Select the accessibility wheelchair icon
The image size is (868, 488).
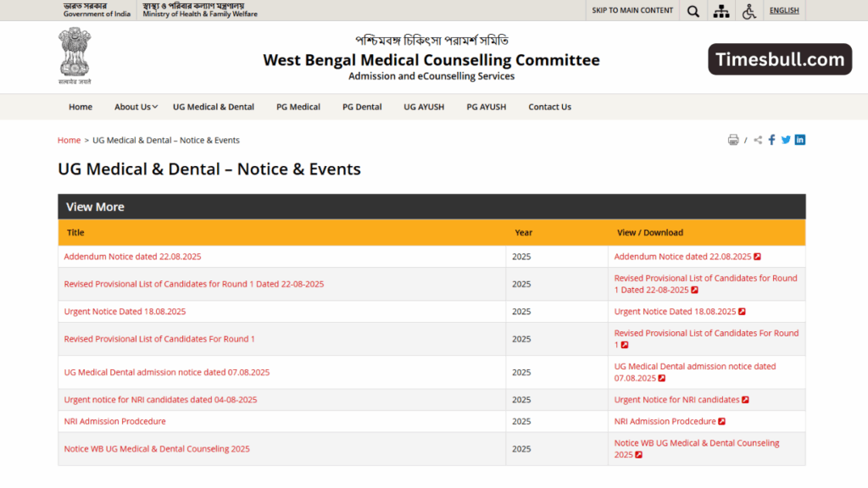pyautogui.click(x=749, y=10)
